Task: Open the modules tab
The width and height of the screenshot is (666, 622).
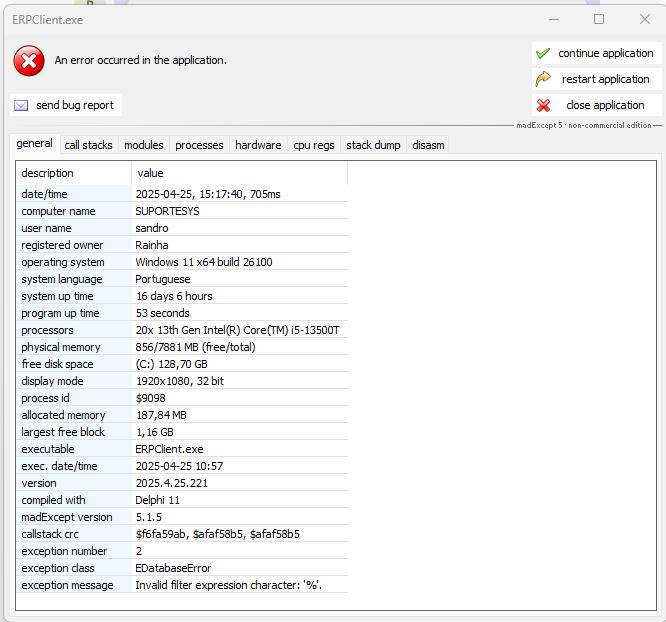Action: click(x=143, y=145)
